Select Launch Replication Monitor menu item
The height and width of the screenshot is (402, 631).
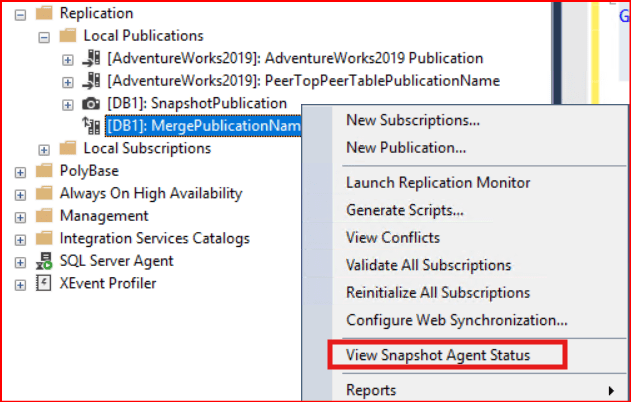tap(438, 183)
